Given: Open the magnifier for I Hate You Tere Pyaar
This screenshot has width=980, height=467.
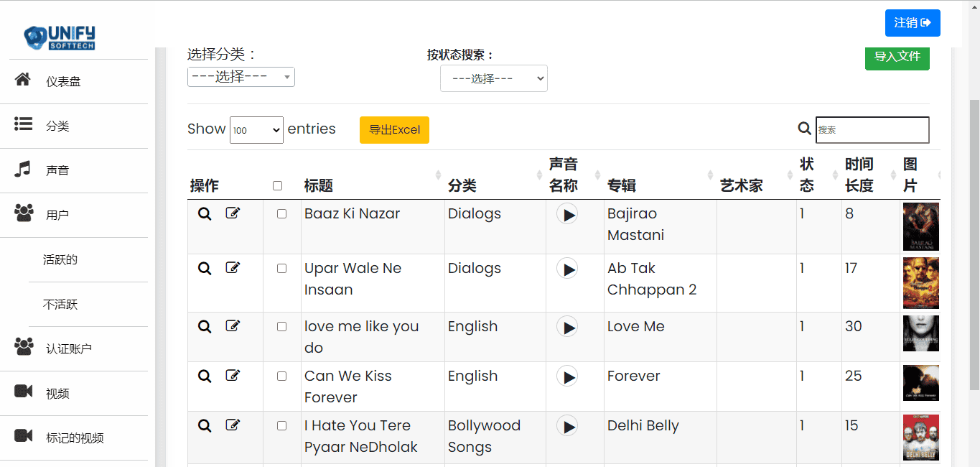Looking at the screenshot, I should 205,425.
